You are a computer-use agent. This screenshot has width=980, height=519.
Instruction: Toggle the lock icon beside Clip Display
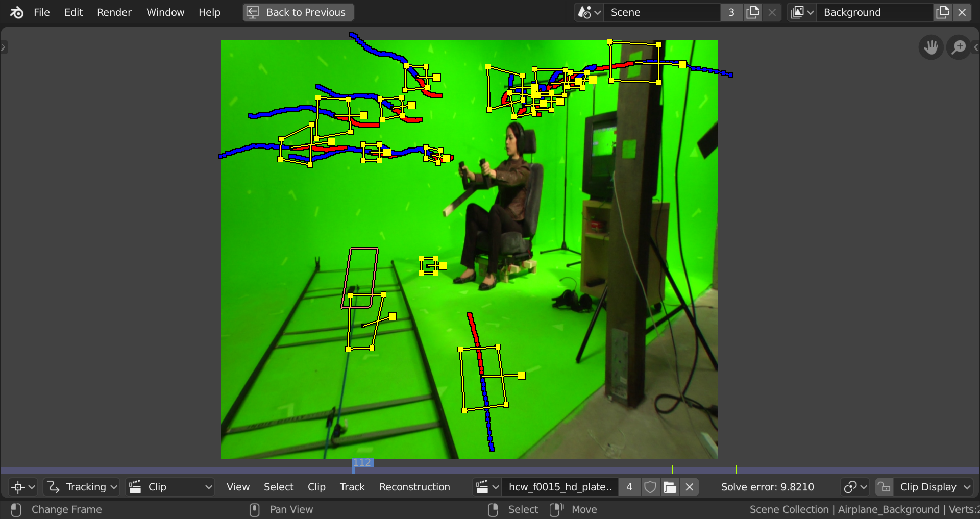click(x=884, y=487)
